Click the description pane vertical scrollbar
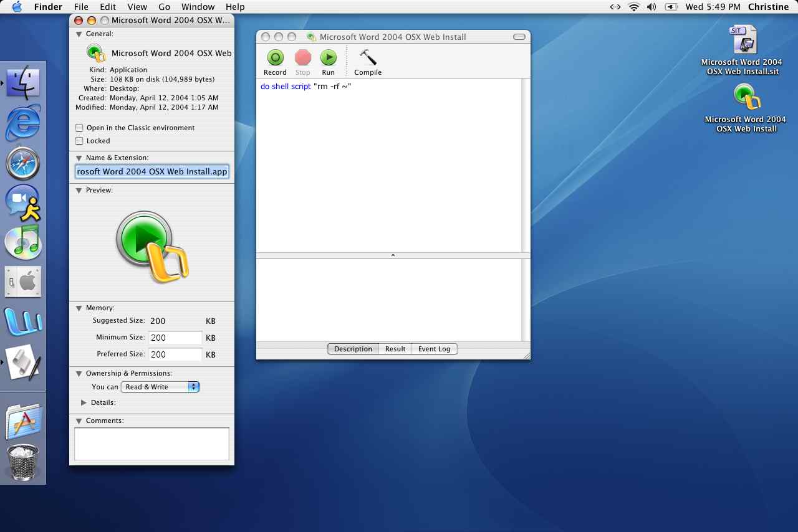This screenshot has width=798, height=532. [x=526, y=300]
